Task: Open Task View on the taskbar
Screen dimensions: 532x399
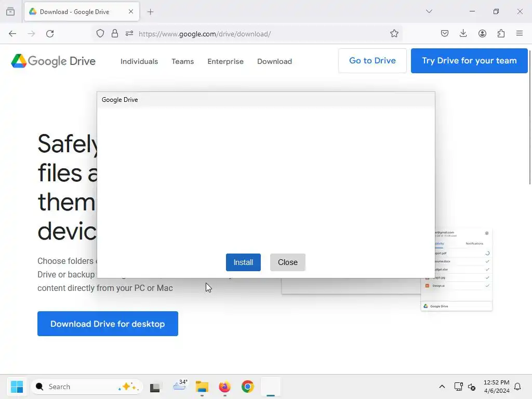Action: 155,387
